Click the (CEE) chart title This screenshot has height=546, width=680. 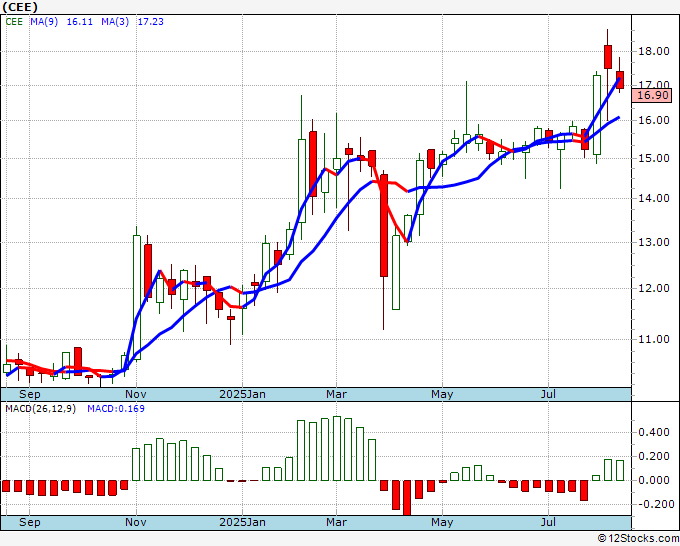(x=20, y=7)
